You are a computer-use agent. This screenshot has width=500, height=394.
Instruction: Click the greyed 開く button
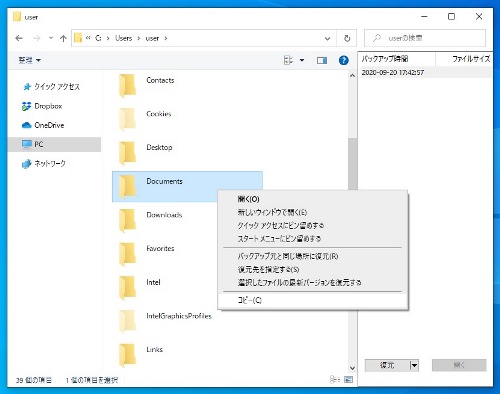459,365
